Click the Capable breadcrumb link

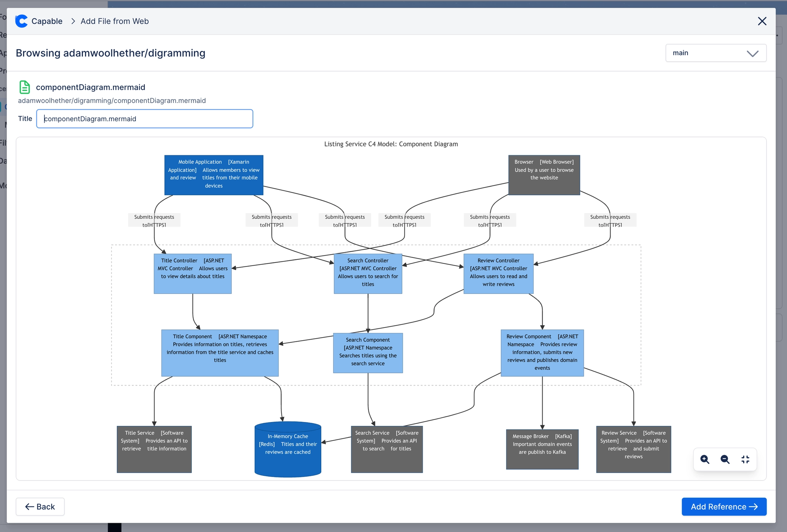tap(47, 21)
